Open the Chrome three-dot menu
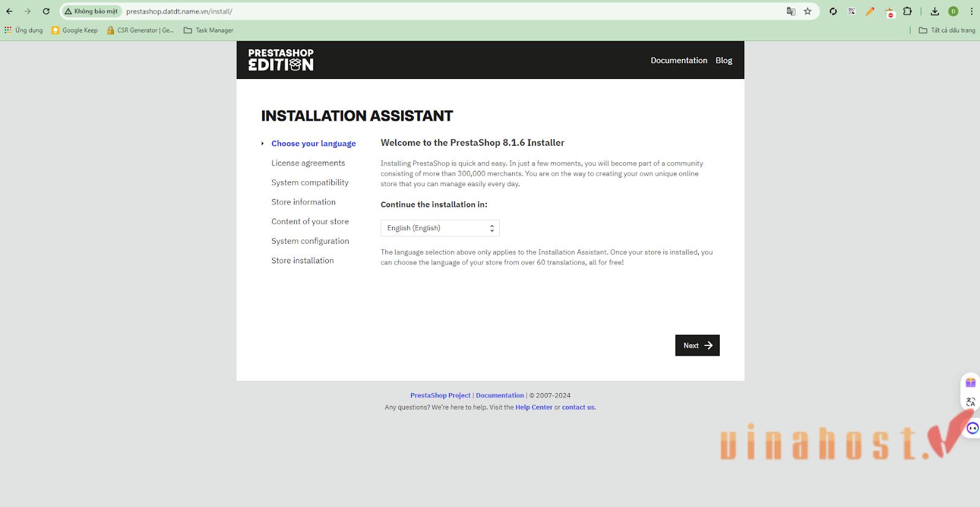Image resolution: width=980 pixels, height=507 pixels. pos(971,11)
